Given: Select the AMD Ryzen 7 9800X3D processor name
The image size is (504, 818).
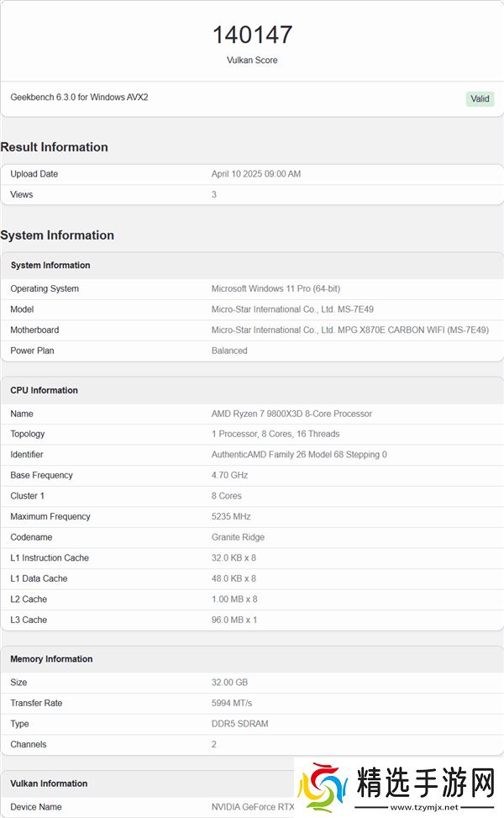Looking at the screenshot, I should 291,414.
